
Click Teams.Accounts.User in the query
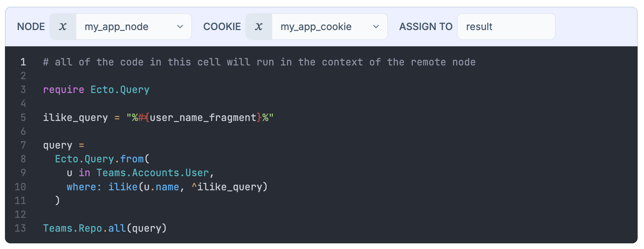[153, 173]
